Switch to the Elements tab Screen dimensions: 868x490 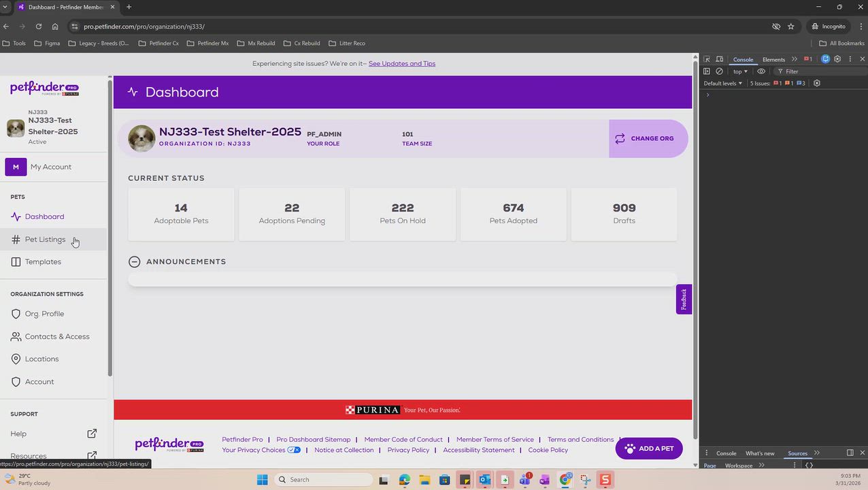[773, 59]
